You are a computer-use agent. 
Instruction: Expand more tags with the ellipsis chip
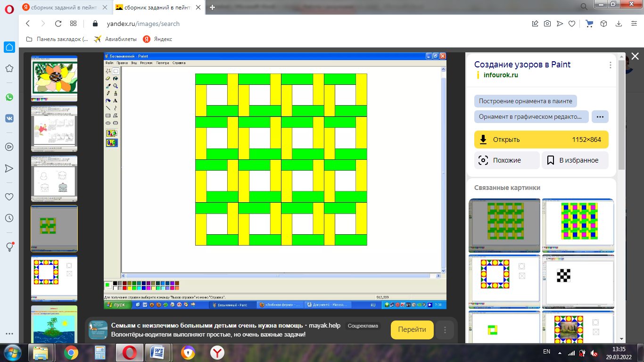pyautogui.click(x=600, y=116)
